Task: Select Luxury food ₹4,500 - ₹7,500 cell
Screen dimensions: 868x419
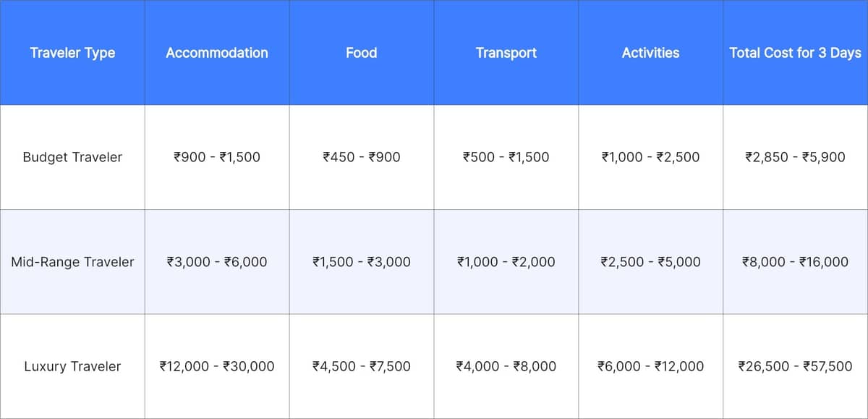Action: [362, 366]
